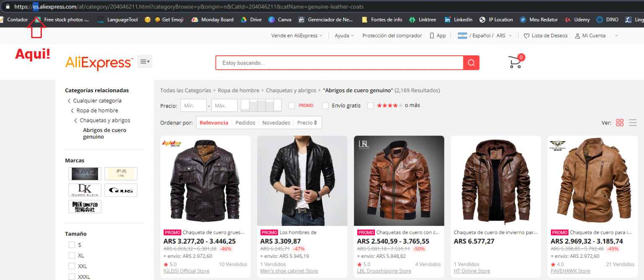Click the Mín price input field
Viewport: 644px width, 280px height.
(x=193, y=105)
